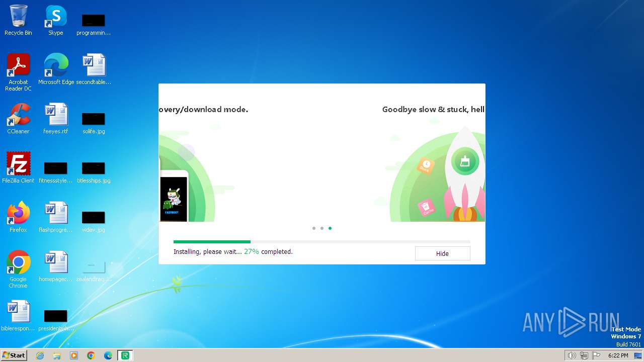Screen dimensions: 644x362
Task: Click the 27% completed progress text
Action: (x=268, y=251)
